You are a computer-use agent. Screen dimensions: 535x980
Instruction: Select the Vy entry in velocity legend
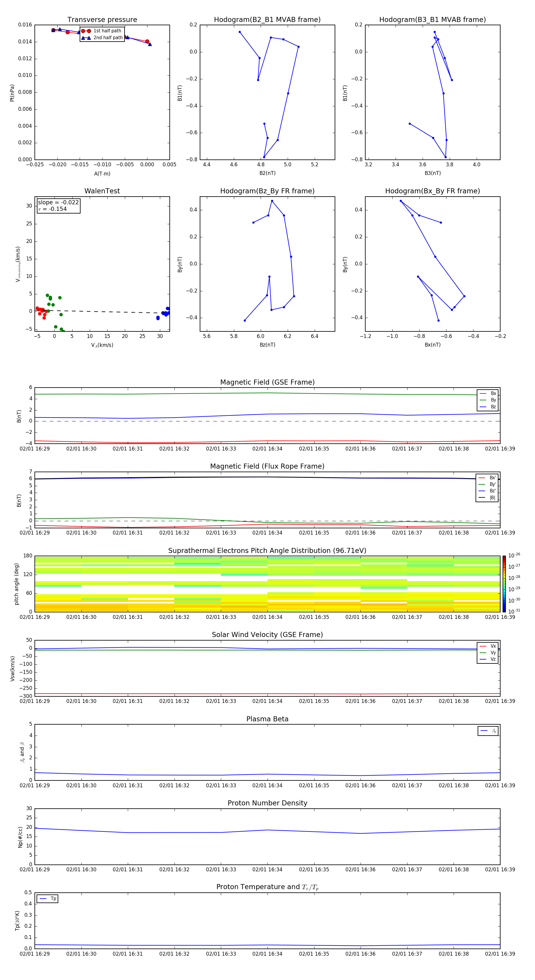click(x=488, y=652)
